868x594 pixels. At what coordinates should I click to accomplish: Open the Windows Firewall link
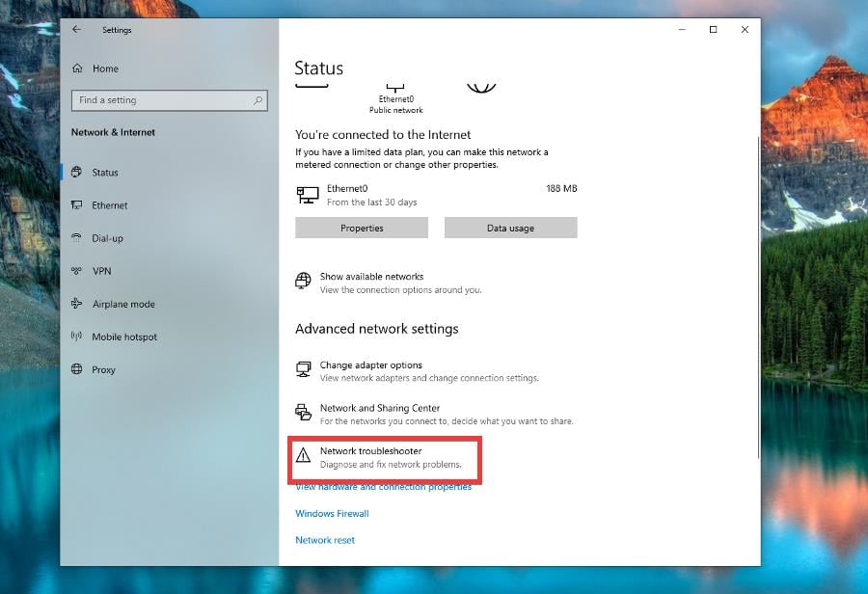tap(332, 513)
